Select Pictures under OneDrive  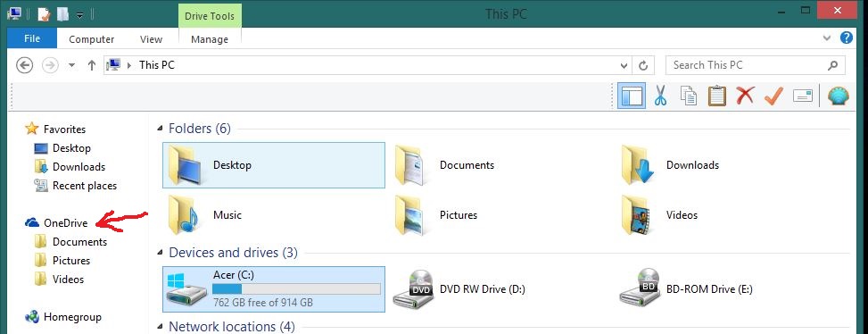coord(62,261)
